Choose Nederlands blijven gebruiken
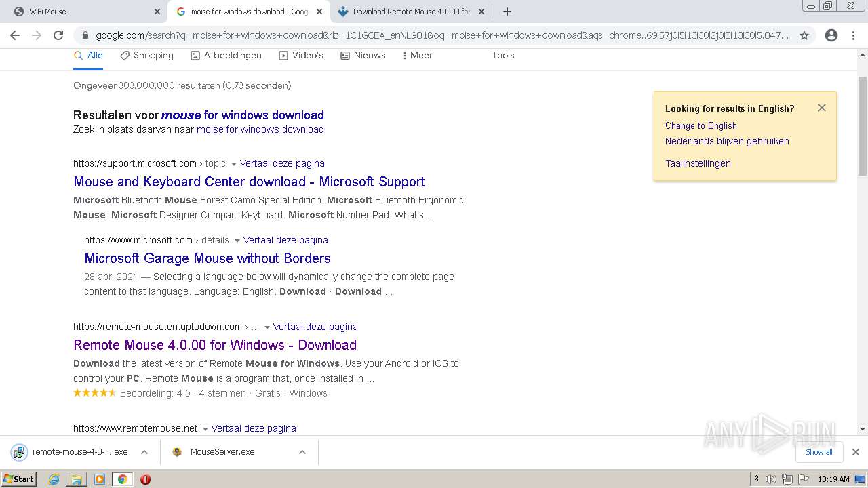The height and width of the screenshot is (488, 868). coord(727,142)
